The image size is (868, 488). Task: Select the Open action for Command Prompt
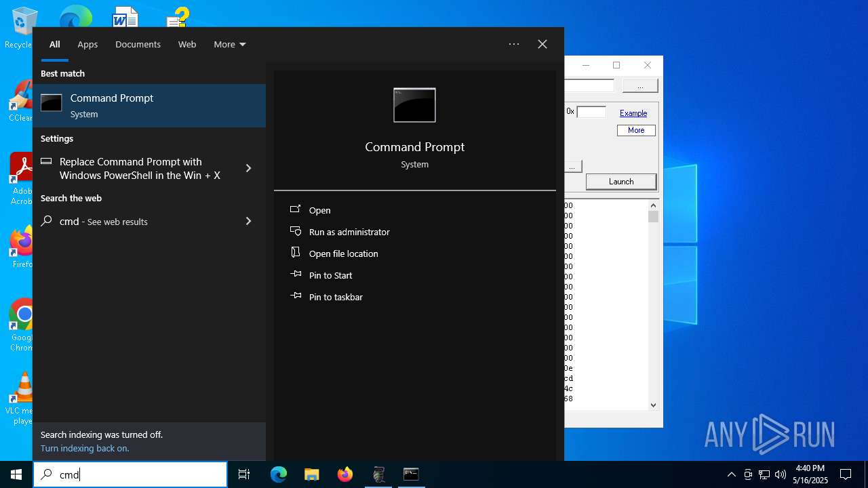[x=319, y=210]
